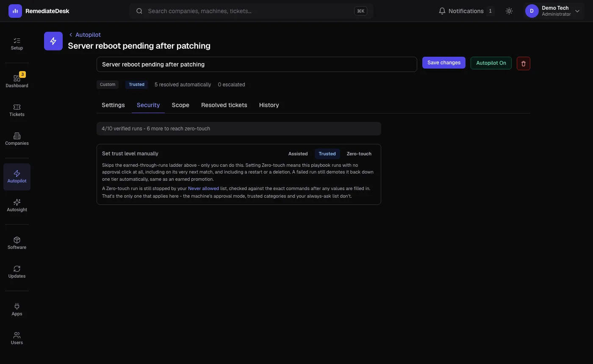Click the Custom tag badge
This screenshot has width=593, height=364.
coord(108,85)
